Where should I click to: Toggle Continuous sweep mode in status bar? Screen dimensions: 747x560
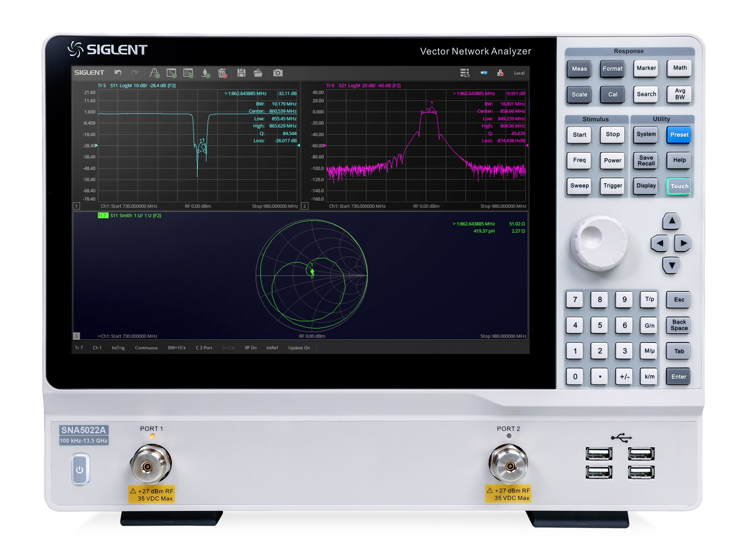pos(146,348)
